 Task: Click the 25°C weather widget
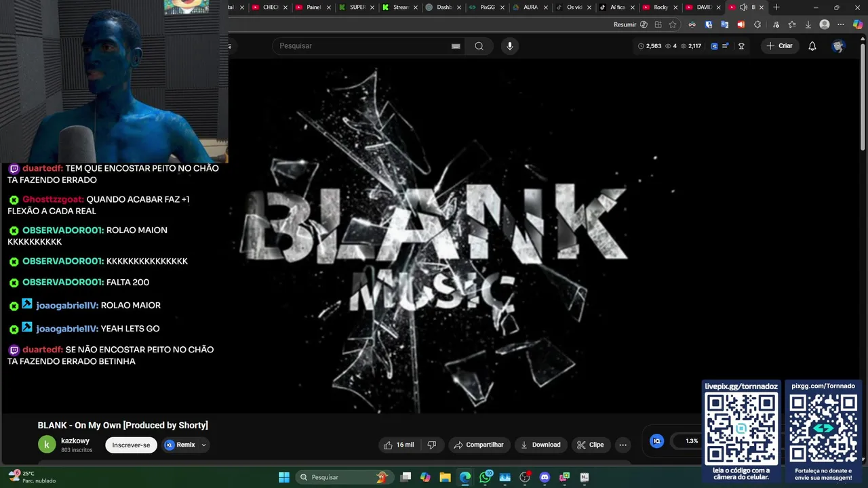click(x=32, y=477)
